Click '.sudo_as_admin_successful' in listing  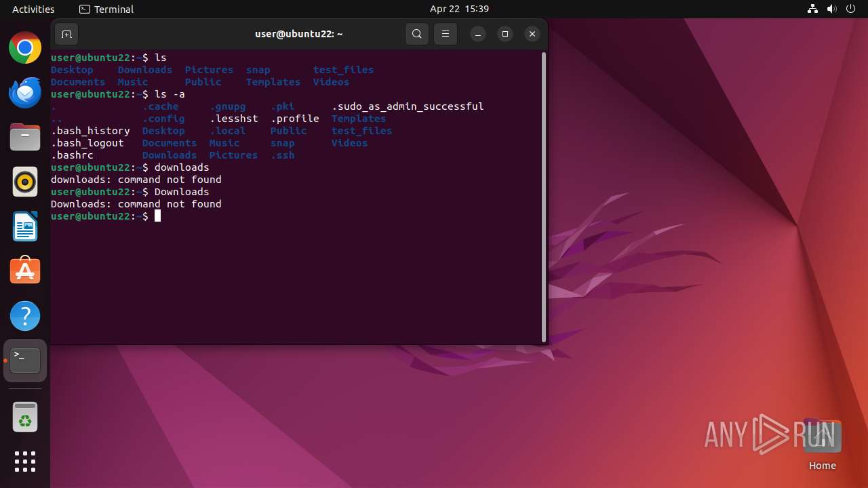pos(408,106)
